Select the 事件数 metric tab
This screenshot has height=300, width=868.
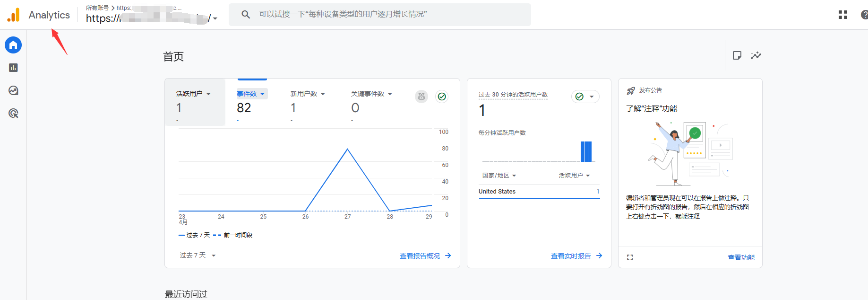tap(251, 94)
